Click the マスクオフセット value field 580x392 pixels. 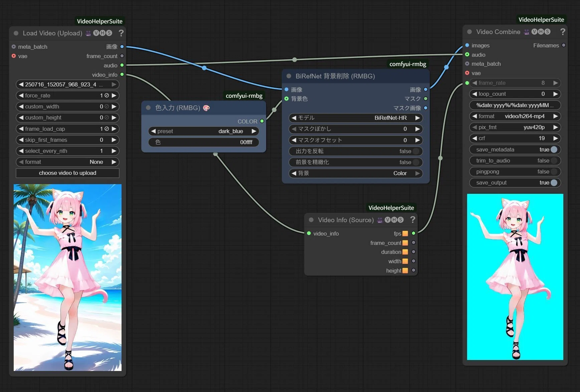(x=356, y=140)
